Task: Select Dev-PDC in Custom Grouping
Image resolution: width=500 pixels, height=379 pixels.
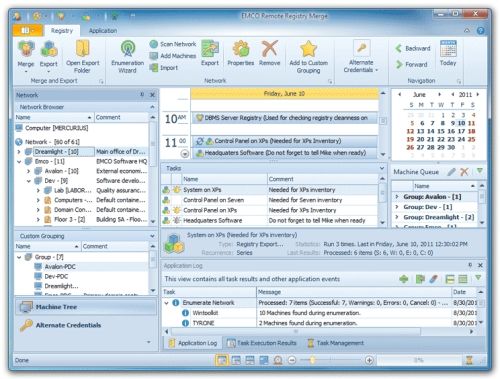Action: pos(51,276)
